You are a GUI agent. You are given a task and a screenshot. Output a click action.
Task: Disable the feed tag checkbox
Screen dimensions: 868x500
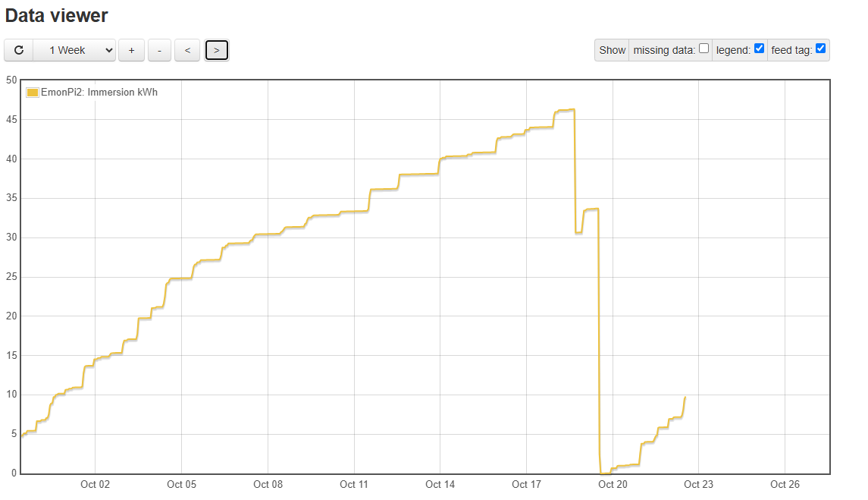(820, 49)
